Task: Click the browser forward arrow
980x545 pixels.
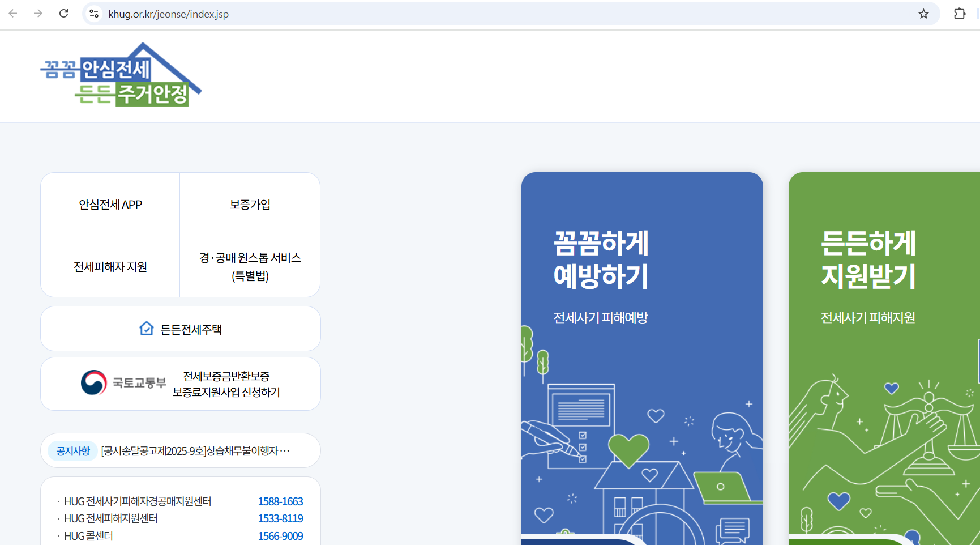Action: point(38,14)
